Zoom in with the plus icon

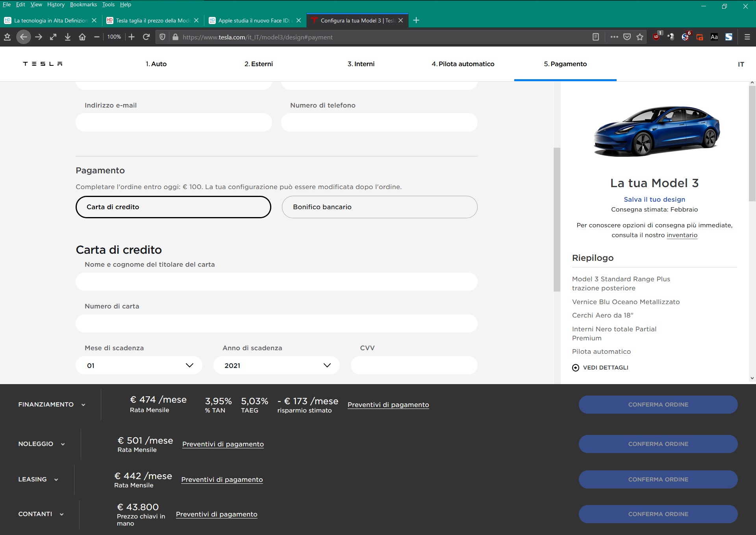[x=132, y=37]
